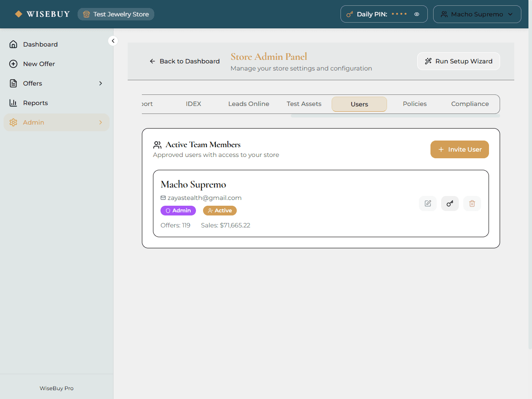Click the key icon to reset user PIN
Screen dimensions: 532x399
(450, 203)
